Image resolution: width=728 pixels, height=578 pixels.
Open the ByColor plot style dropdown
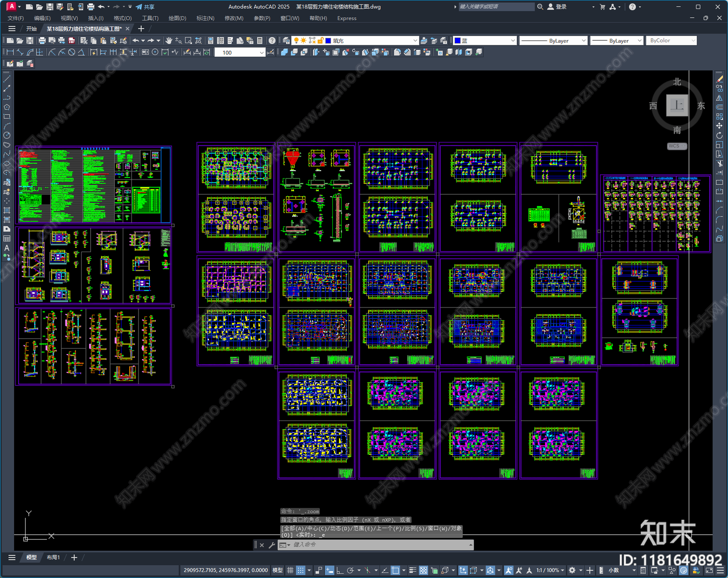(x=672, y=41)
